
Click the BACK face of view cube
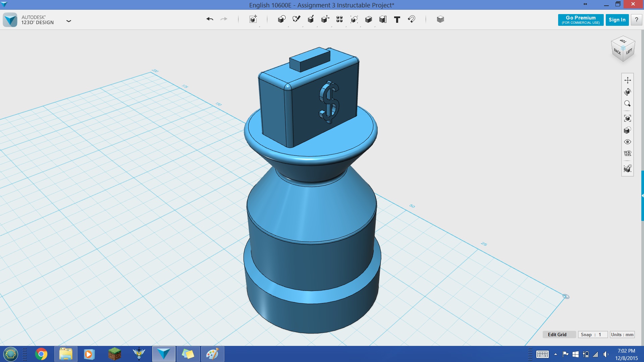coord(617,52)
